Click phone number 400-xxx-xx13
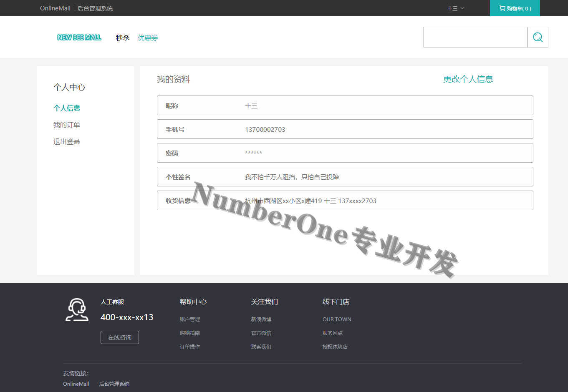This screenshot has height=392, width=568. pos(127,317)
